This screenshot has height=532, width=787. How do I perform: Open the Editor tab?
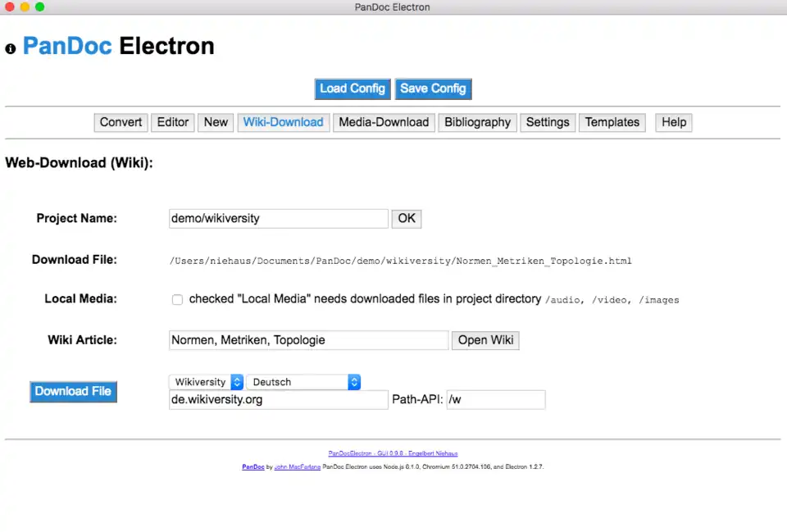pos(173,122)
